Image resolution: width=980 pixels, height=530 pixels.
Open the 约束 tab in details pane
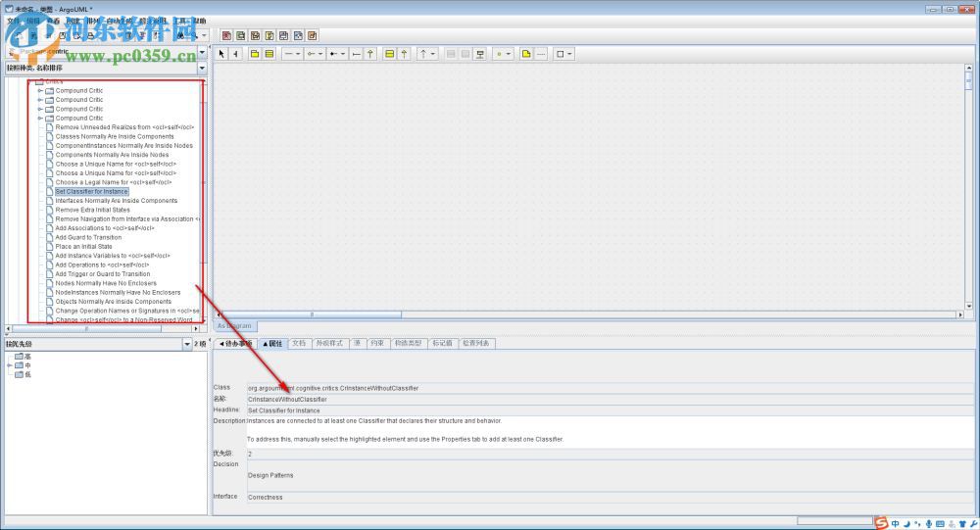pos(374,344)
